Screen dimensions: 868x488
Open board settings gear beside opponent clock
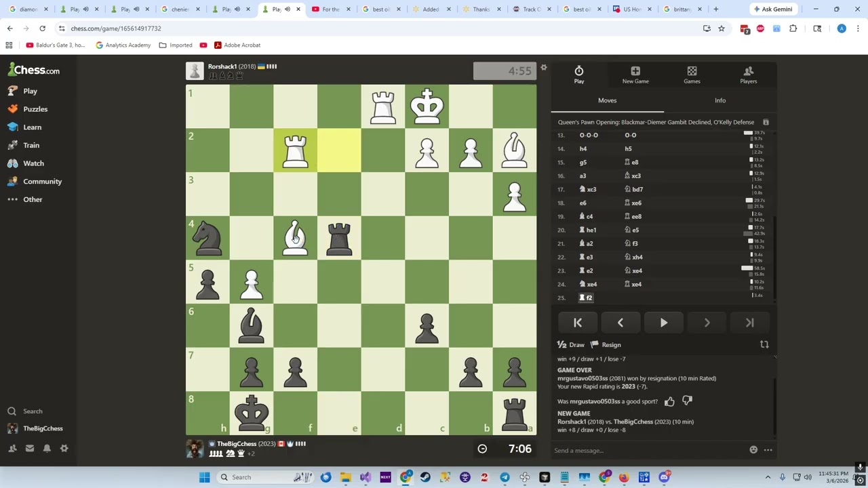[543, 67]
